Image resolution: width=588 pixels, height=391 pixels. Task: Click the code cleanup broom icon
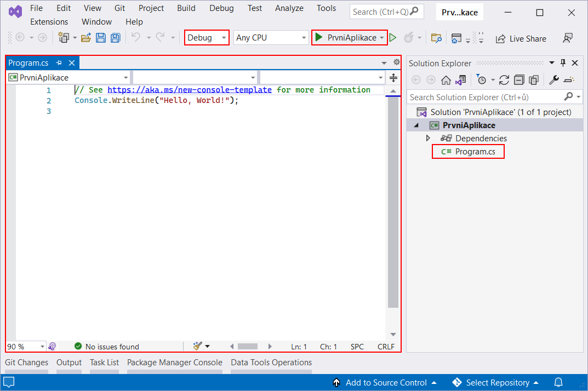coord(198,346)
